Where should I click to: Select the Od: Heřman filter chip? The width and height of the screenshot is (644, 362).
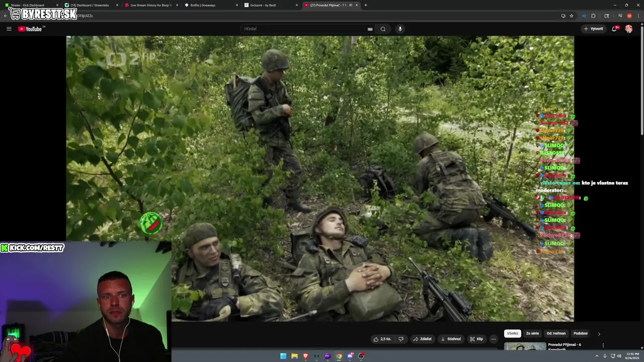point(556,333)
